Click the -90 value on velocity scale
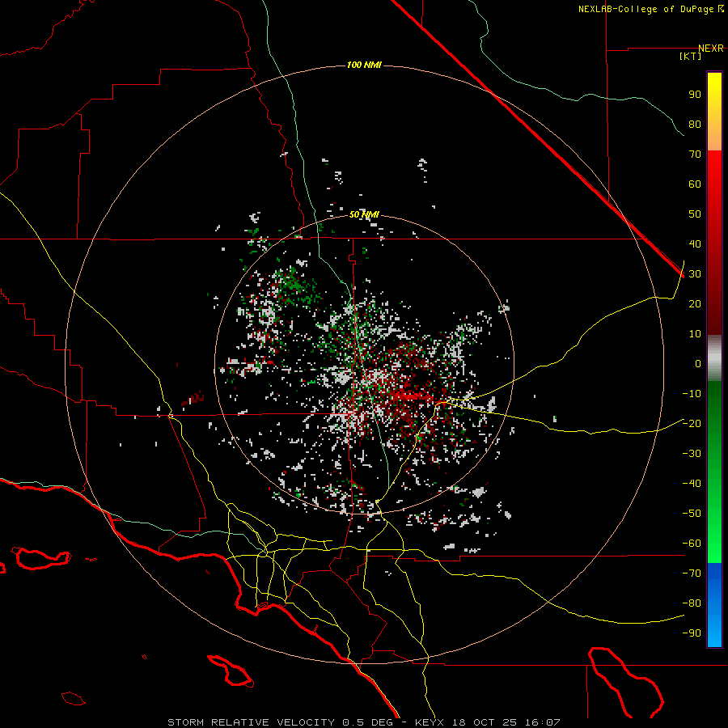This screenshot has height=728, width=728. pyautogui.click(x=692, y=633)
